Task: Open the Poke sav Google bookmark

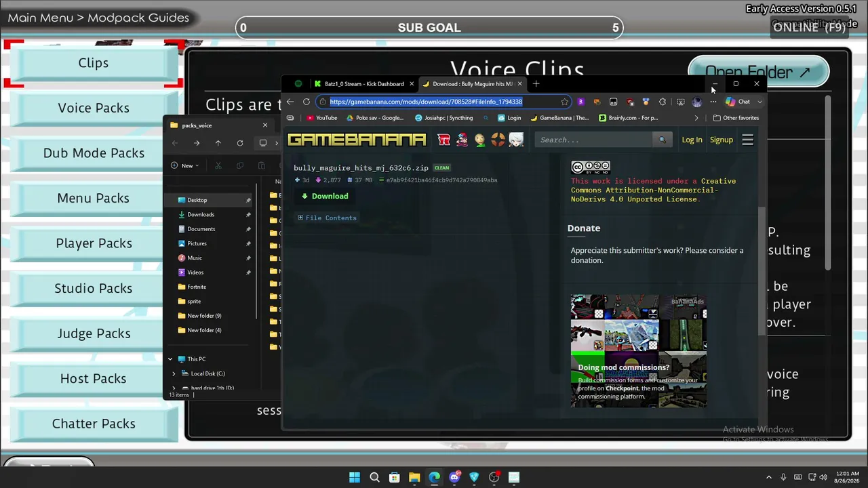Action: (x=375, y=118)
